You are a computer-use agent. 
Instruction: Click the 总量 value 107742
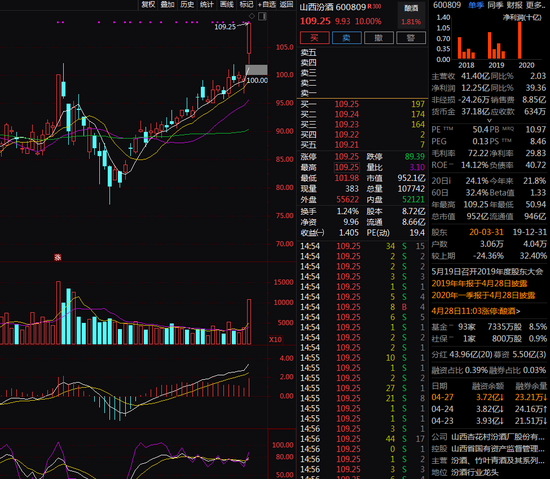[411, 189]
